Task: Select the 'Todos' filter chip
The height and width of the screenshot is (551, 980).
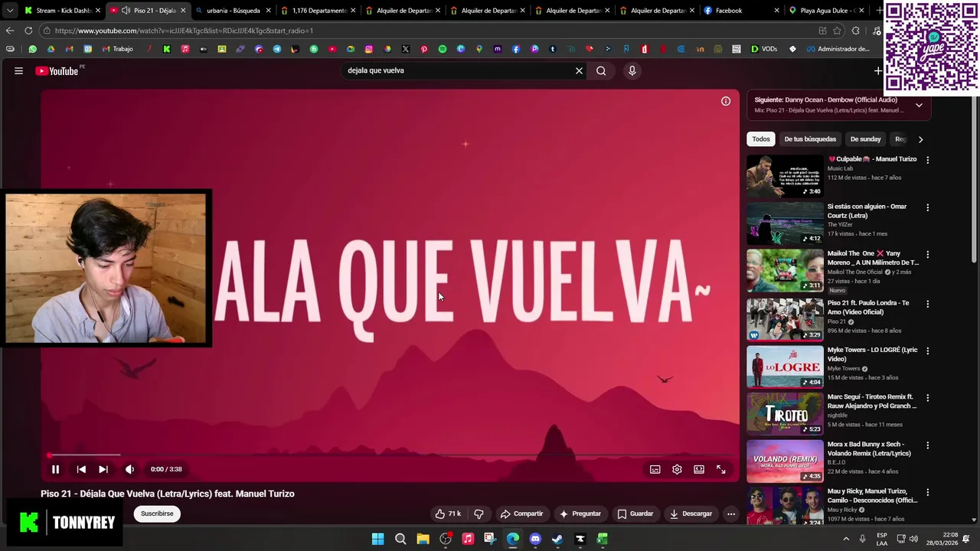Action: (x=761, y=139)
